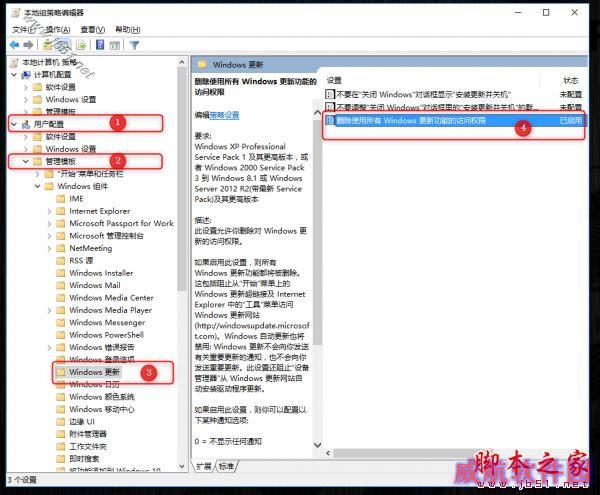Select the 本地计算机 策略 root node
This screenshot has width=600, height=495.
click(x=50, y=62)
